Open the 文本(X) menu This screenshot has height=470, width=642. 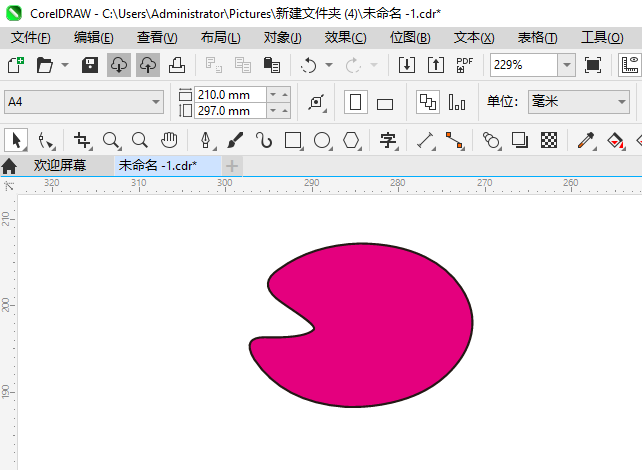tap(474, 38)
